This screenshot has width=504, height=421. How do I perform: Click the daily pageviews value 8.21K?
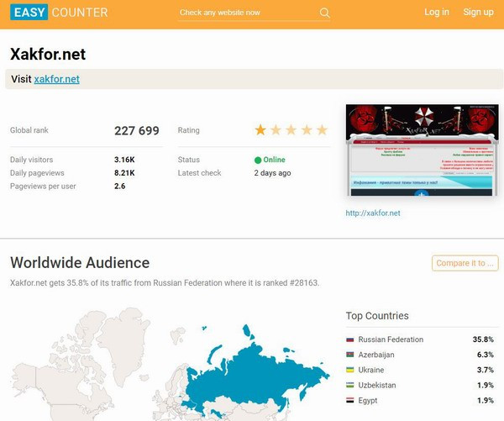[x=124, y=173]
